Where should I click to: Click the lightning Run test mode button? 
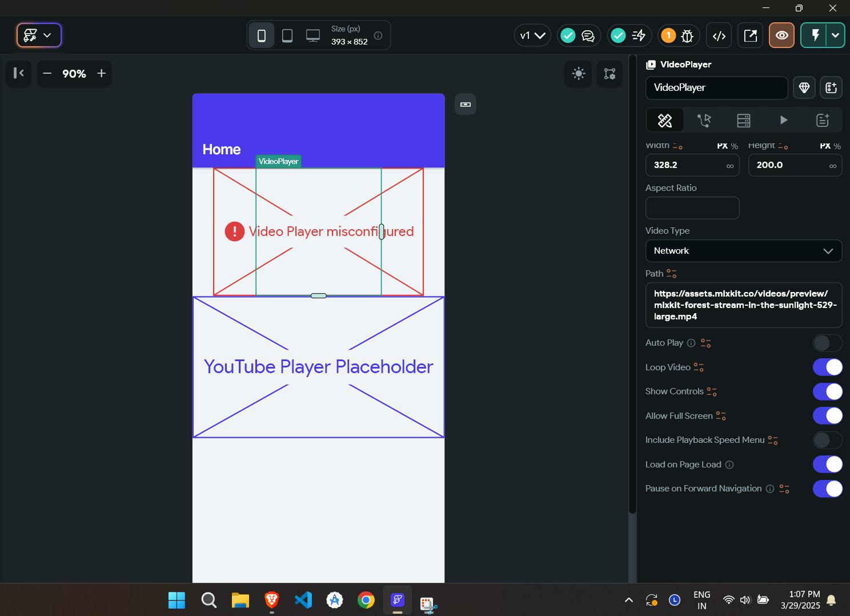[x=815, y=35]
